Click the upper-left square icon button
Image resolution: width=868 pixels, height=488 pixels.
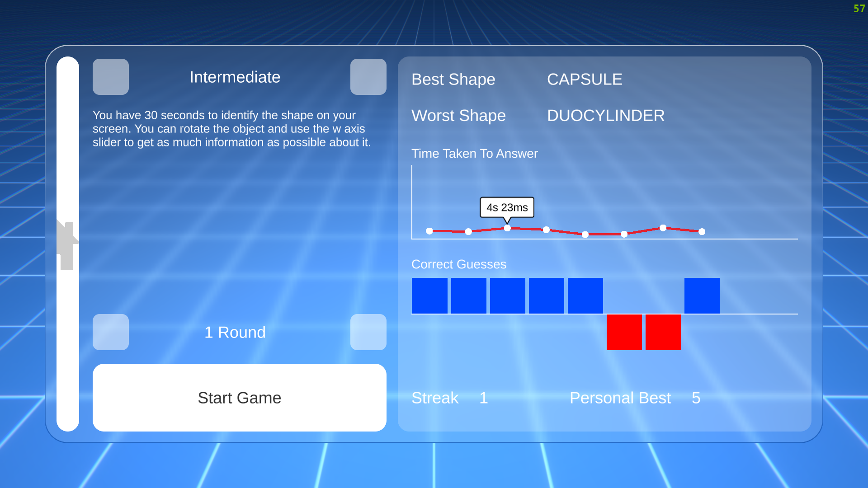point(110,76)
